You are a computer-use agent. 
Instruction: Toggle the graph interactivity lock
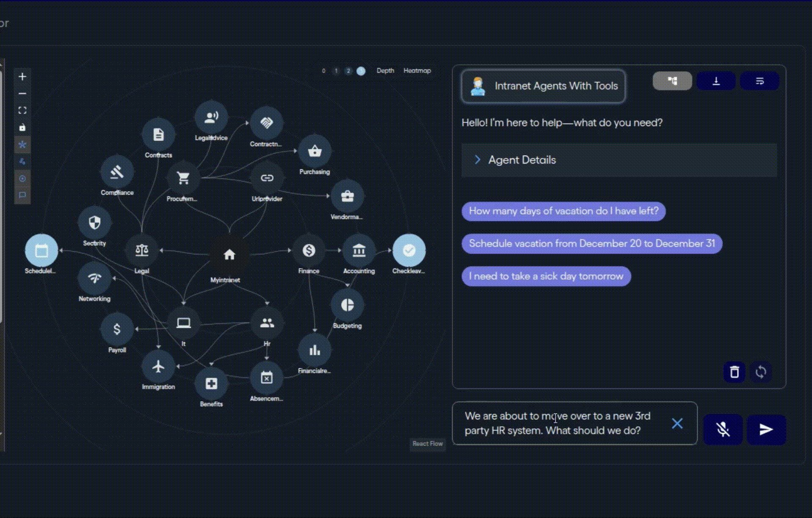pyautogui.click(x=22, y=127)
